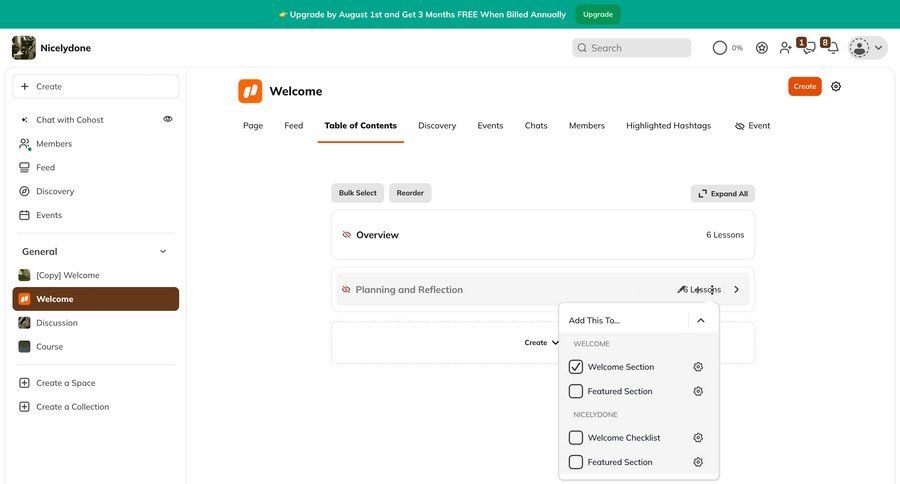Open the sidebar Members icon

25,144
